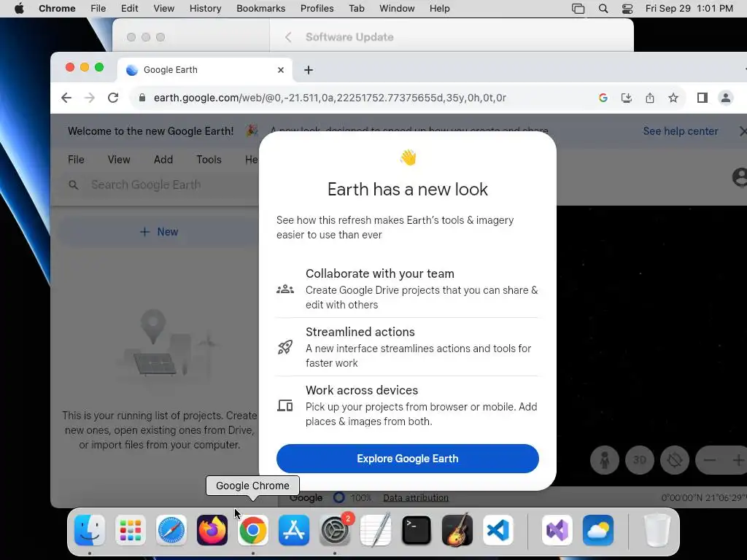This screenshot has width=747, height=560.
Task: Select the Google Earth browser tab
Action: [x=205, y=70]
